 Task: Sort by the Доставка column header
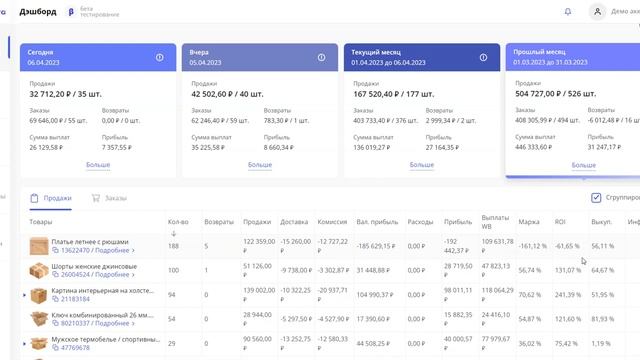[x=294, y=222]
